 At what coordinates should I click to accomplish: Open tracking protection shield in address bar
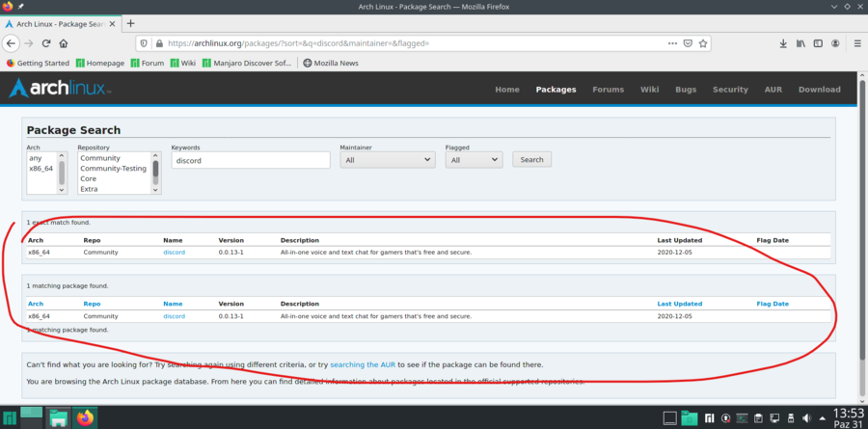tap(144, 43)
